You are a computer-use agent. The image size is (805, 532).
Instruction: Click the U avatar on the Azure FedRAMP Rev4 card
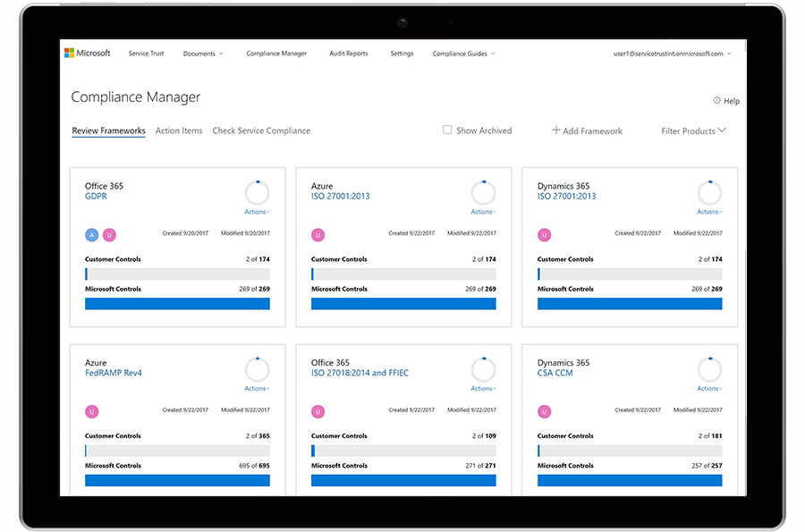tap(91, 411)
